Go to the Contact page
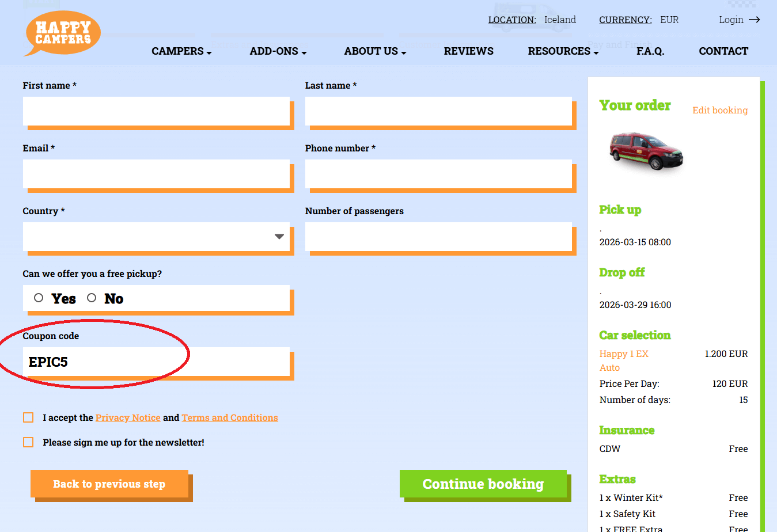The width and height of the screenshot is (777, 532). click(723, 51)
